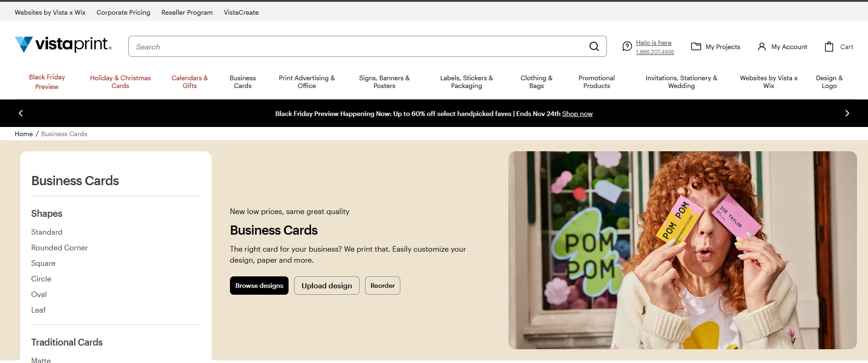Select Rounded Corner shape

(x=60, y=247)
